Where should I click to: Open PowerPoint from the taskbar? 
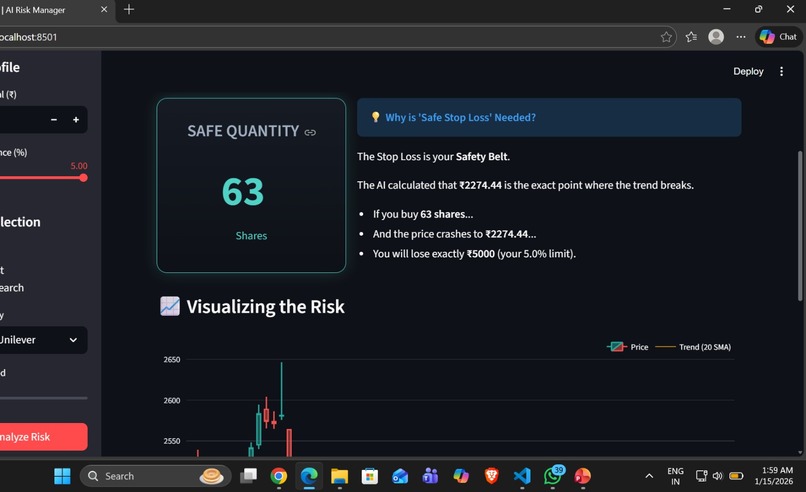coord(582,476)
